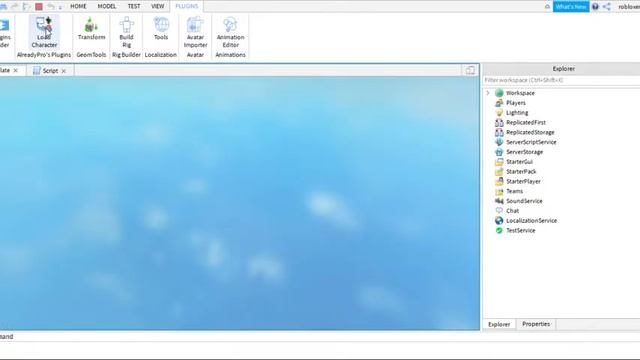Select the TestService green check icon

click(499, 230)
